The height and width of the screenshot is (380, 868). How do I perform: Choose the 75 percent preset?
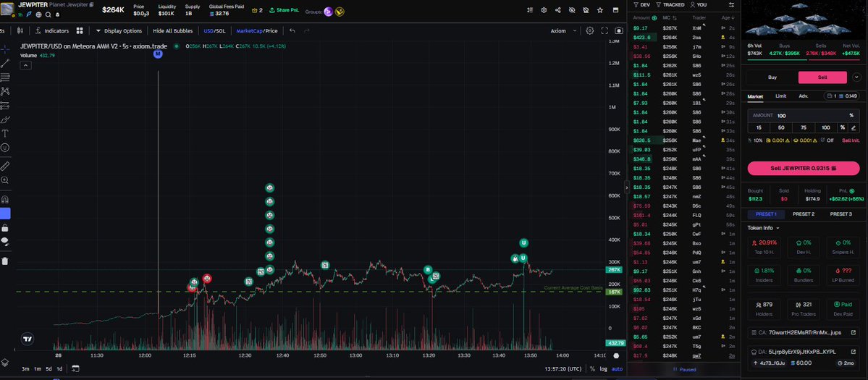804,128
